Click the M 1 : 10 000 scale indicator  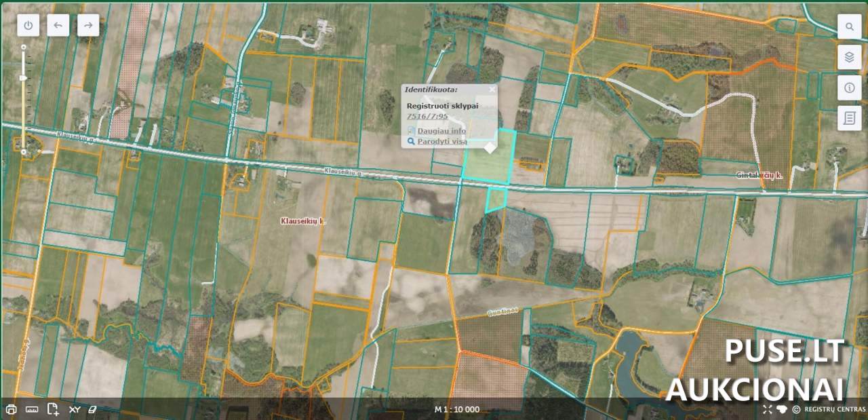457,409
